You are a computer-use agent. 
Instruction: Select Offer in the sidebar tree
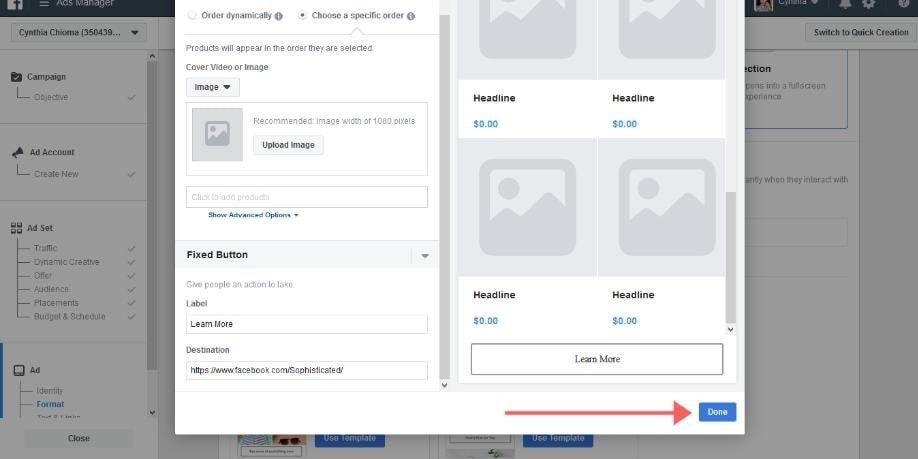(x=43, y=276)
